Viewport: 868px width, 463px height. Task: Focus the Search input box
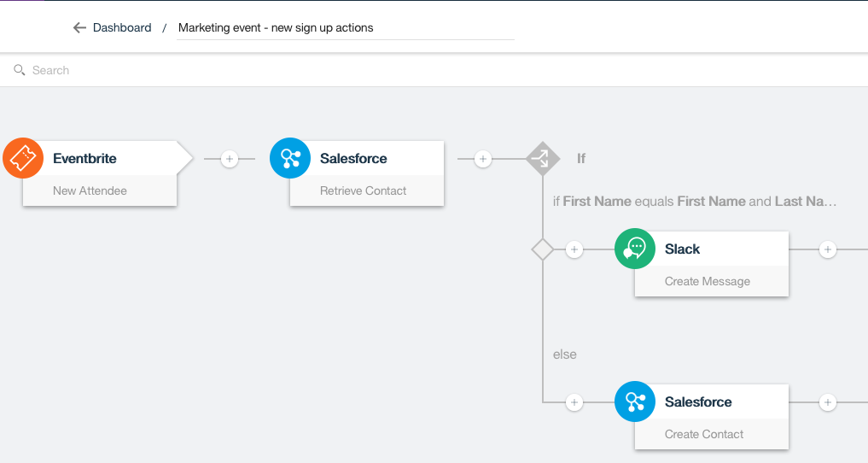[x=256, y=70]
